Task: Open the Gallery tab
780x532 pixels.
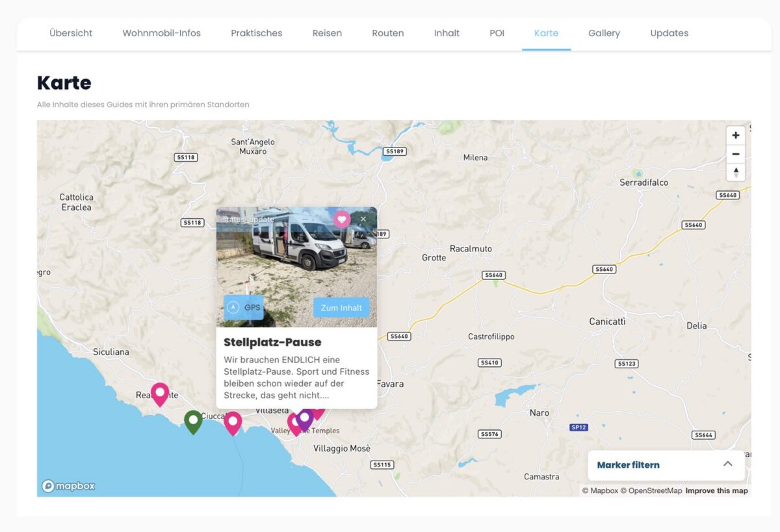Action: click(x=604, y=33)
